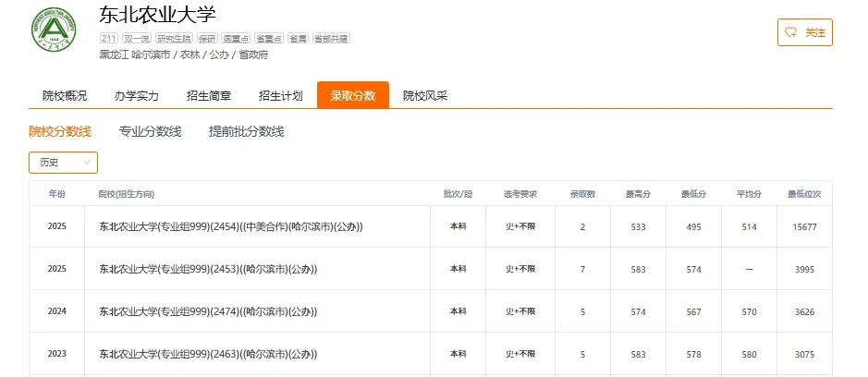Click the 国重点 tag
The width and height of the screenshot is (868, 377).
(x=236, y=38)
